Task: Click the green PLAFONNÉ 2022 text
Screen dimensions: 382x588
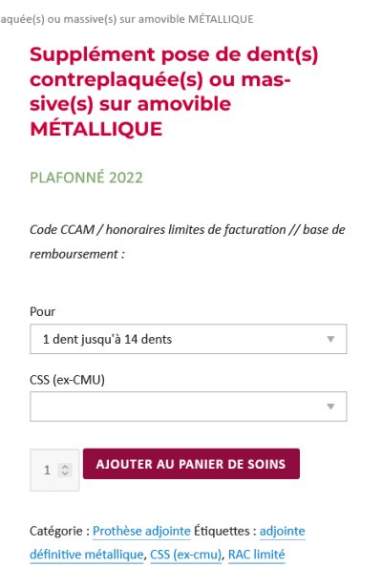Action: (x=86, y=178)
